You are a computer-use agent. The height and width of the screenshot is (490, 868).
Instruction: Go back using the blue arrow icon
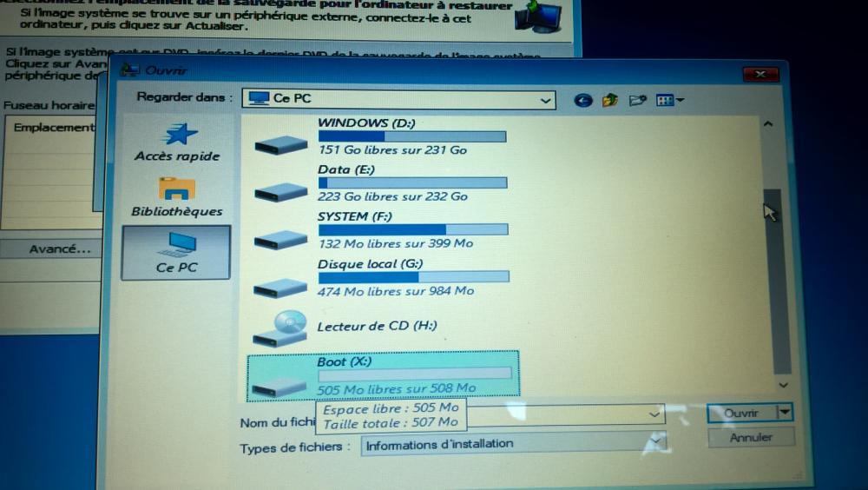point(583,100)
